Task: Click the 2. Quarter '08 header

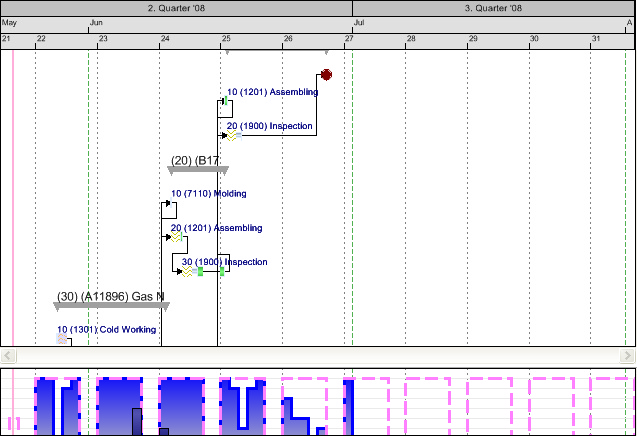Action: pyautogui.click(x=176, y=8)
